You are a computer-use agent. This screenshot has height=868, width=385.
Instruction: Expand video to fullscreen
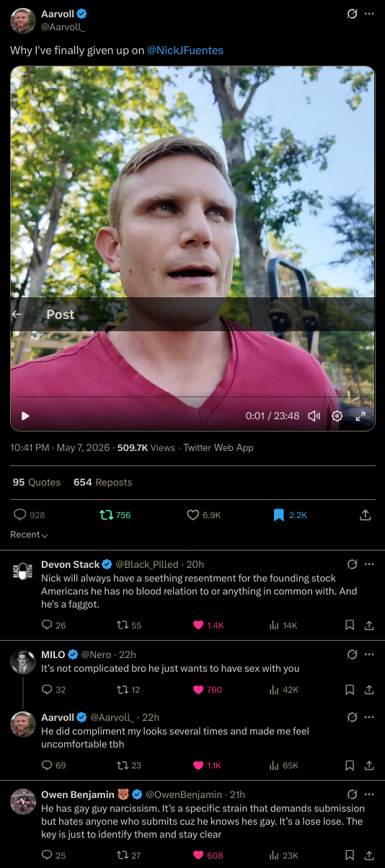pos(360,416)
